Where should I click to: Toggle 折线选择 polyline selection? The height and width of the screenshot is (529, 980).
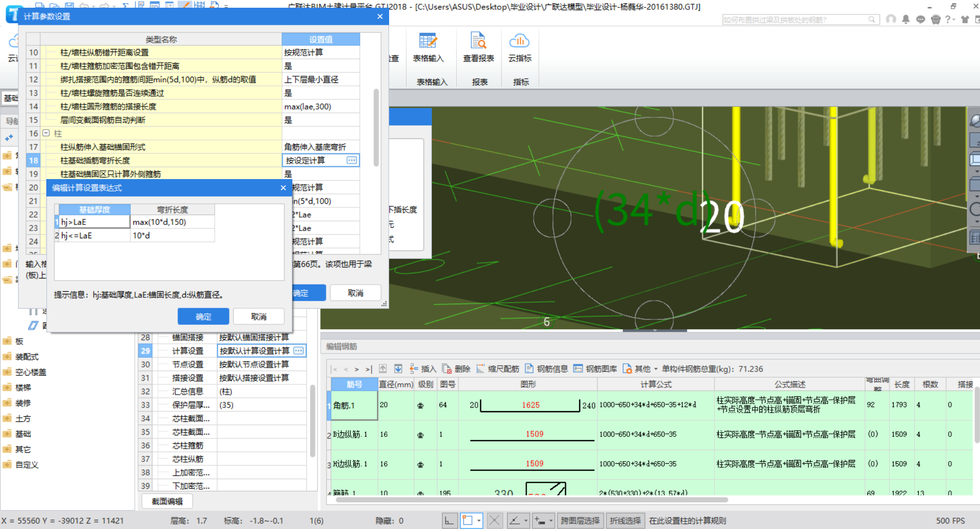[x=625, y=520]
